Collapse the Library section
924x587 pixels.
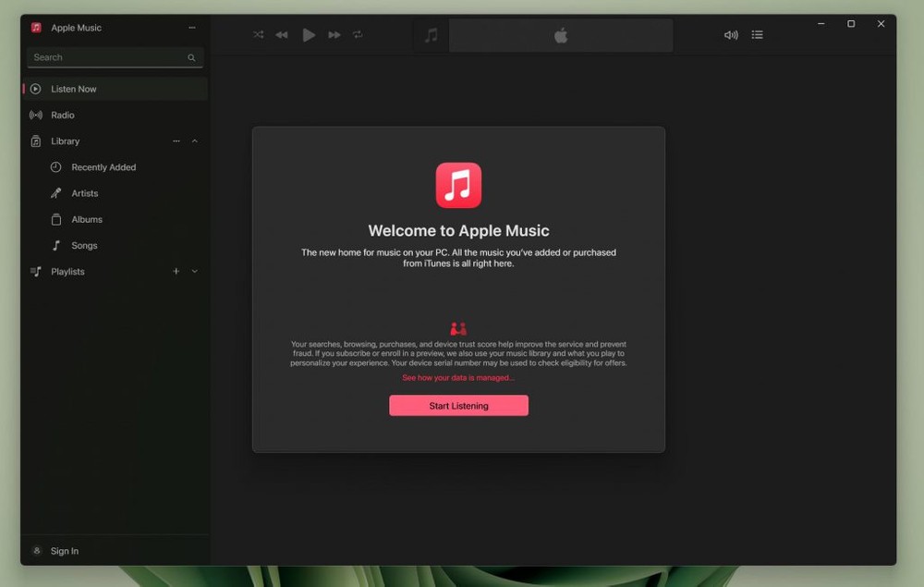pyautogui.click(x=194, y=141)
